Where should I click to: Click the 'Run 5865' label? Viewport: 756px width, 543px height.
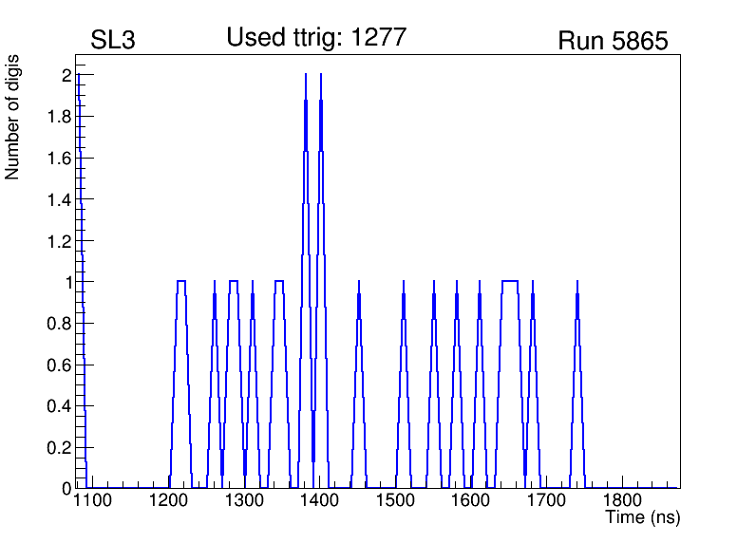(613, 42)
